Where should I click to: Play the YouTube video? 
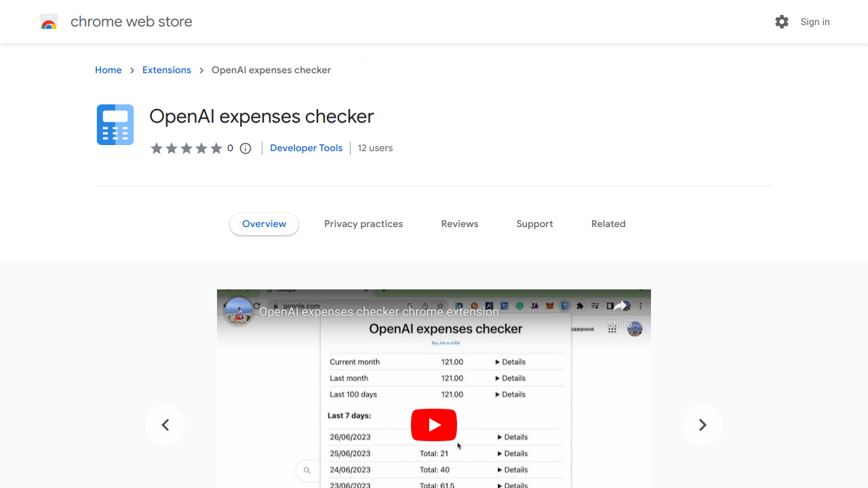pyautogui.click(x=434, y=425)
